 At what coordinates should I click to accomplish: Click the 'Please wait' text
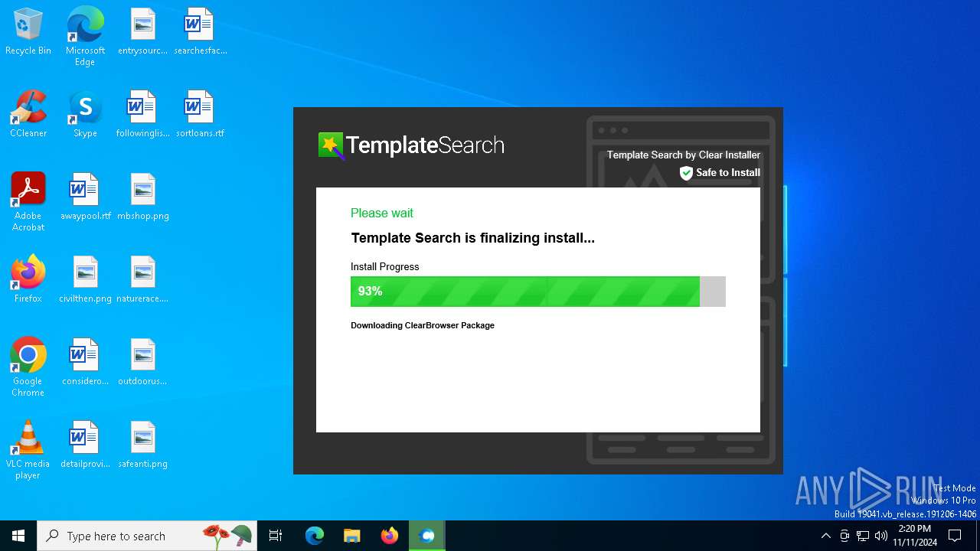[x=381, y=213]
